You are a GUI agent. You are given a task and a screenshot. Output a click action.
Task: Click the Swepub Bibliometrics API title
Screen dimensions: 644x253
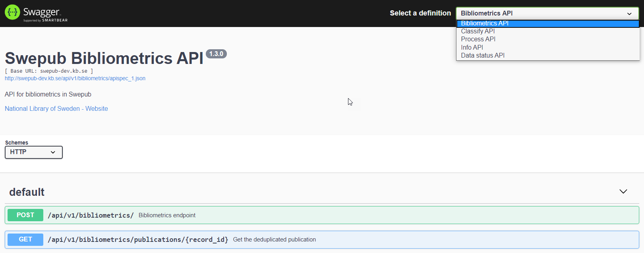[x=104, y=58]
